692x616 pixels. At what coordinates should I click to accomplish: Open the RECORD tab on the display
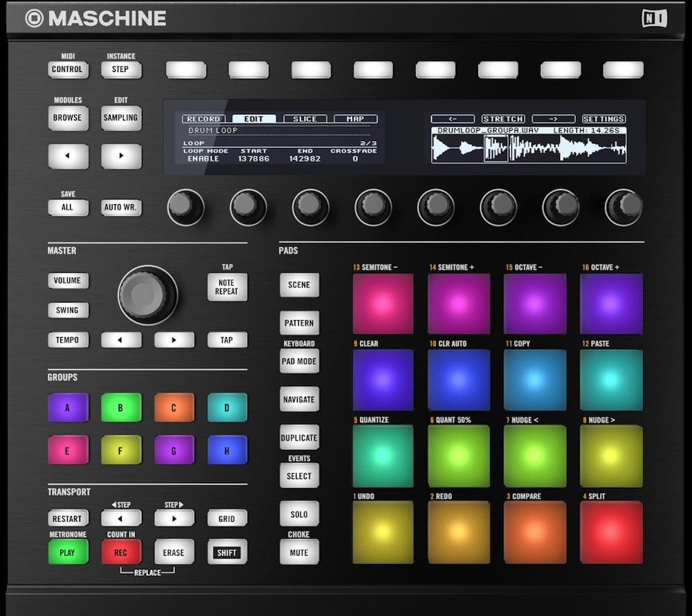pos(203,118)
